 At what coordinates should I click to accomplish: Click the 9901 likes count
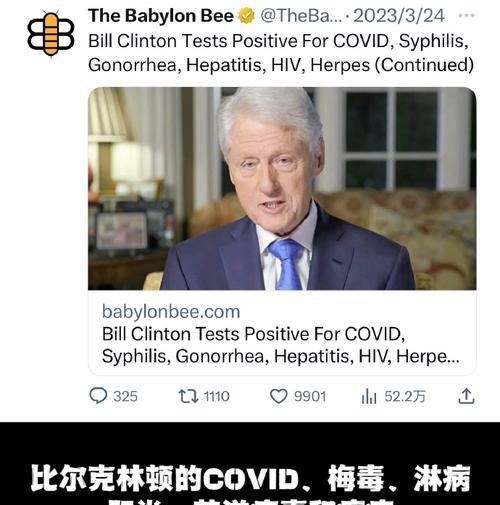coord(310,396)
